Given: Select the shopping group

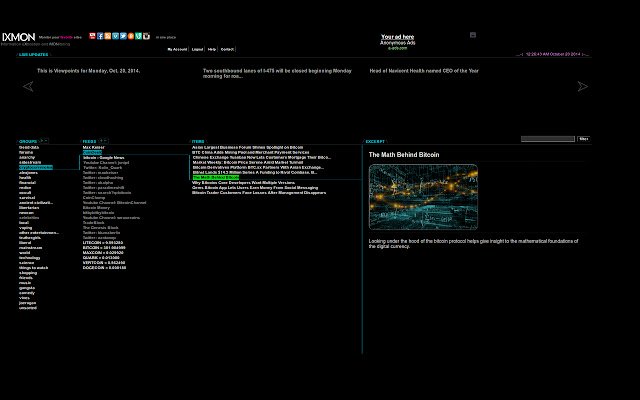Looking at the screenshot, I should click(28, 273).
